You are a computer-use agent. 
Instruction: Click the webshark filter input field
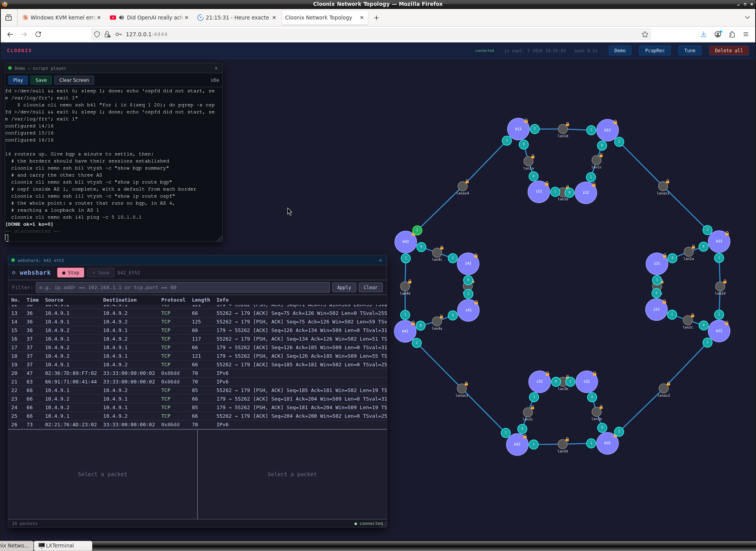183,288
